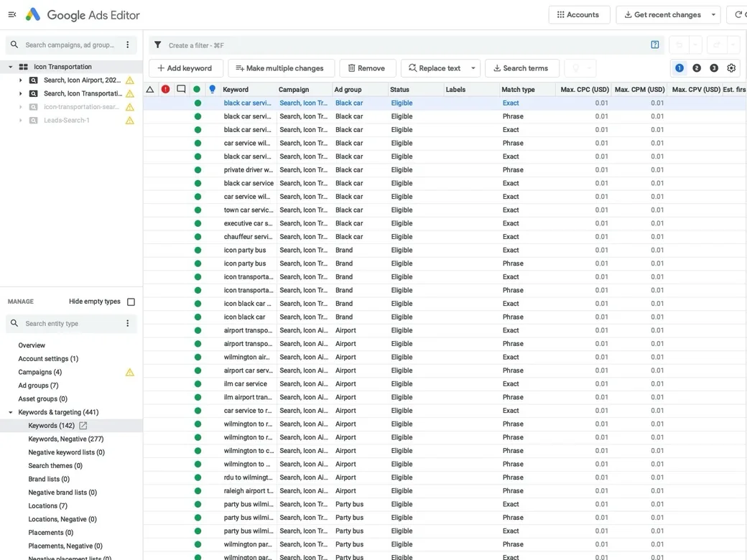Screen dimensions: 747x560
Task: Open Negative keyword lists (0)
Action: point(66,452)
